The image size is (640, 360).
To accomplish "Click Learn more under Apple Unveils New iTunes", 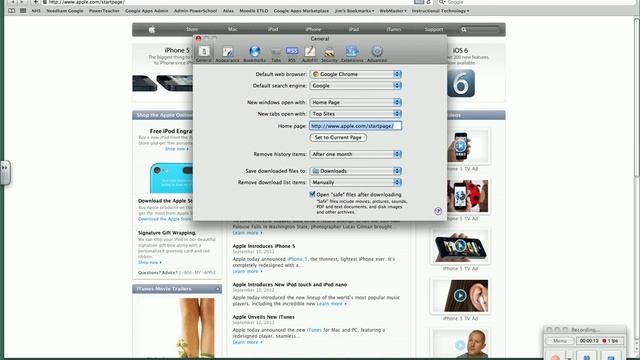I will tap(247, 342).
